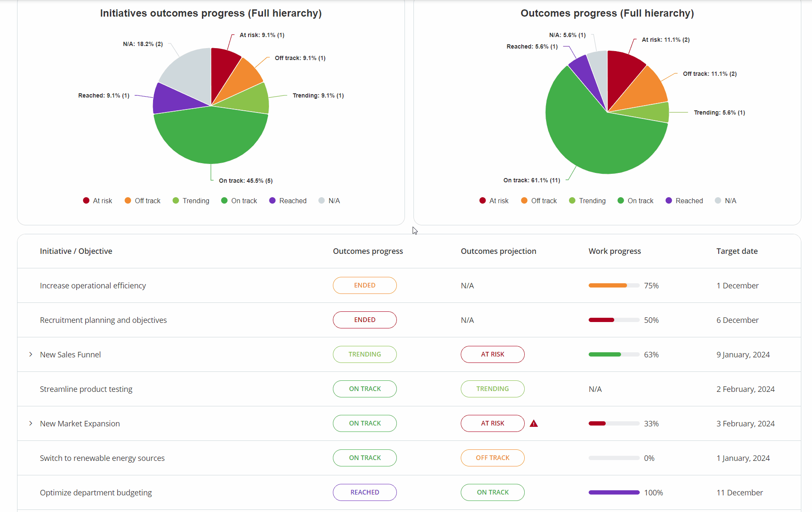Click the 'Off track' legend dot on Outcomes chart
Viewport: 812px width, 512px height.
click(523, 201)
